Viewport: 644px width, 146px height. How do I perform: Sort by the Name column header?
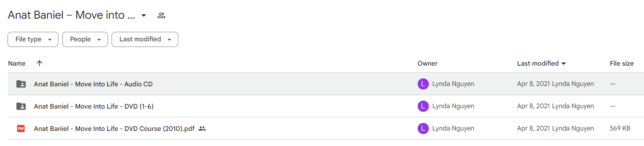coord(17,63)
